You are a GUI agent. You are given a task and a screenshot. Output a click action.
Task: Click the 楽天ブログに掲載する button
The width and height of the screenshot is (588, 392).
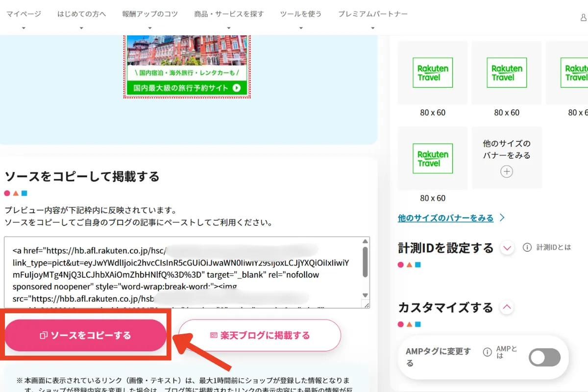click(x=260, y=335)
